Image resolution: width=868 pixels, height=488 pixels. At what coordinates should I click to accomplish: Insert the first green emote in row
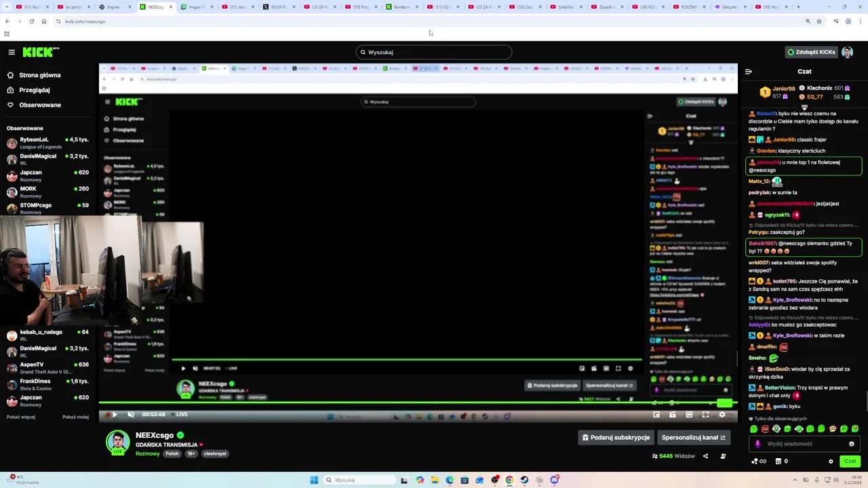(753, 429)
